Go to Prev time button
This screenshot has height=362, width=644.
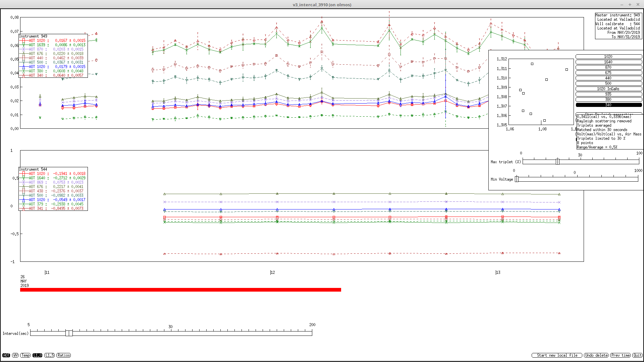(620, 355)
